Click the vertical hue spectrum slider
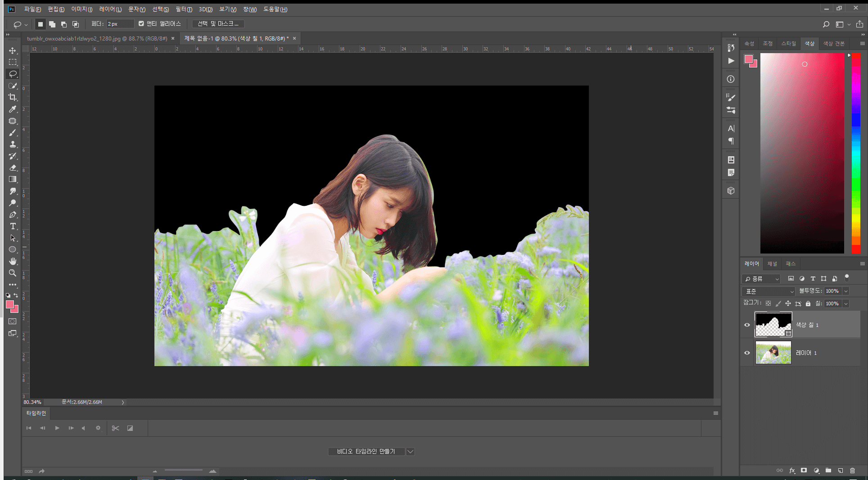The height and width of the screenshot is (480, 868). (x=856, y=153)
